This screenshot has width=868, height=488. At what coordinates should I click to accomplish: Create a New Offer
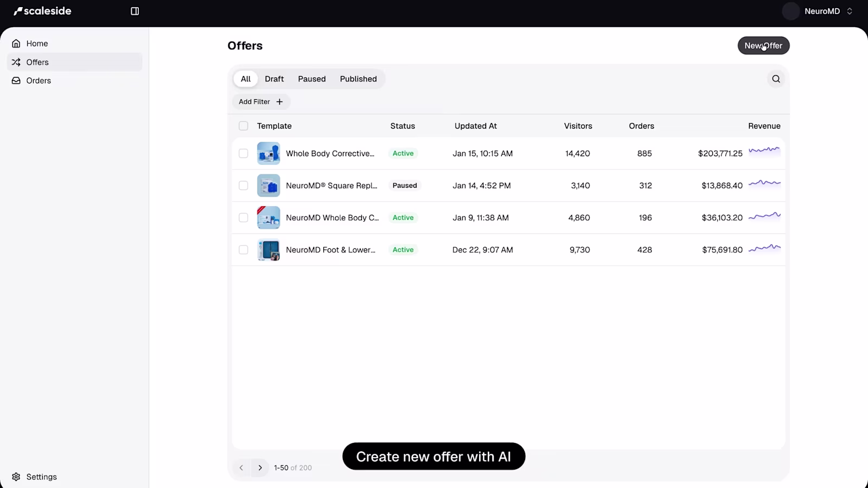763,46
